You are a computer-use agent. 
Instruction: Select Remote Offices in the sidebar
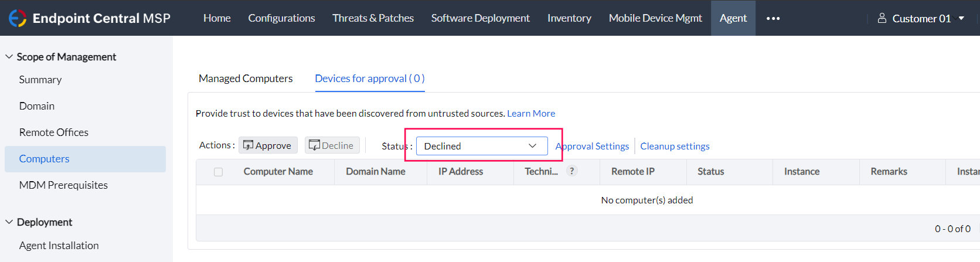point(54,132)
